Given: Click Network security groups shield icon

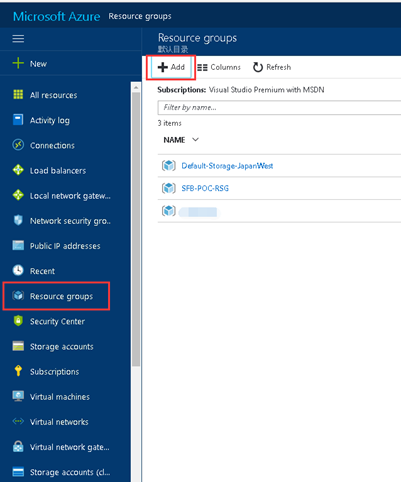Looking at the screenshot, I should (x=18, y=220).
